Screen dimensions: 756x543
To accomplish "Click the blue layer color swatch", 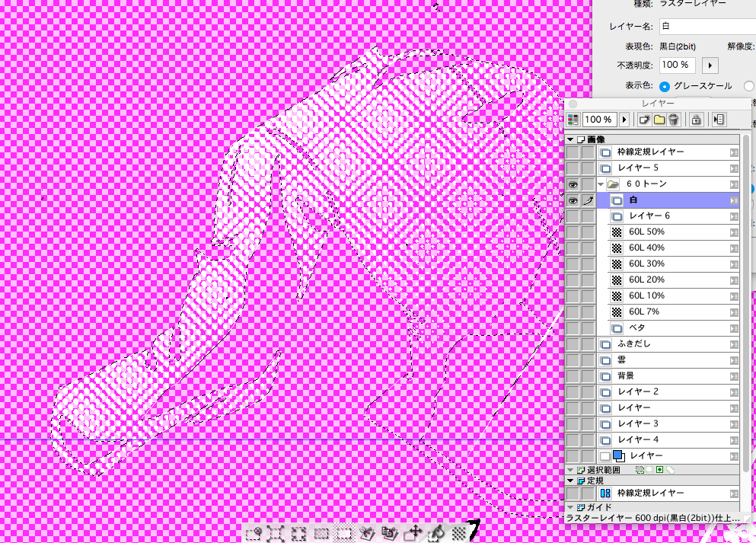I will [619, 456].
